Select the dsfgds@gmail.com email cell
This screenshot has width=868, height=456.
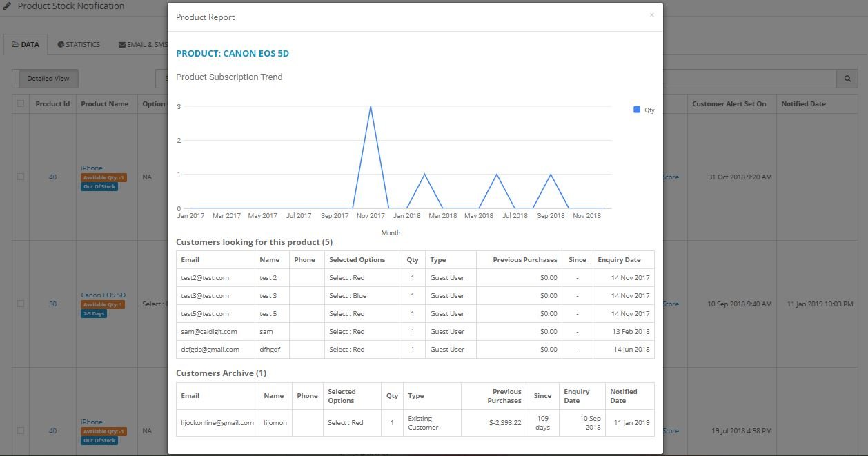[215, 350]
